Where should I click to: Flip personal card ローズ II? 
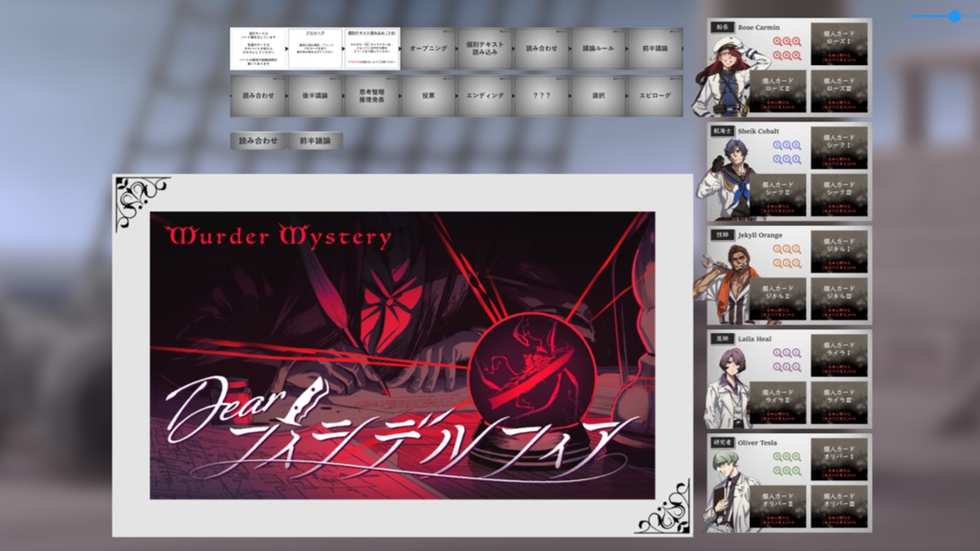[x=777, y=92]
